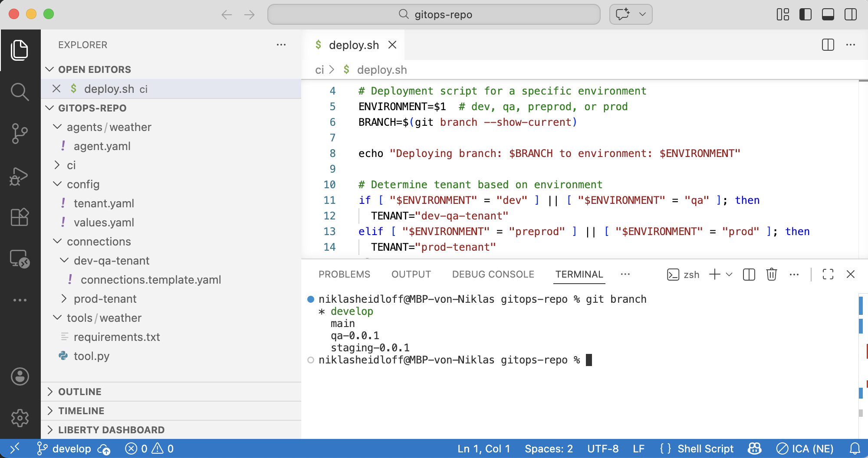868x458 pixels.
Task: Expand the ci folder
Action: [x=71, y=165]
